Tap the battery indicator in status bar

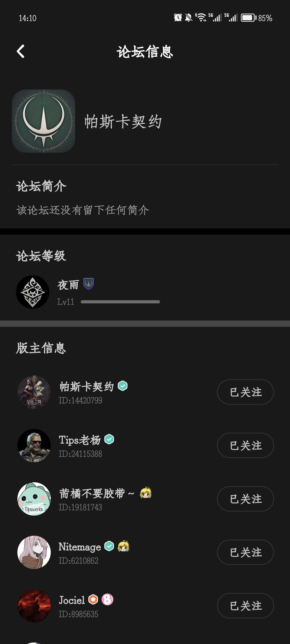248,18
